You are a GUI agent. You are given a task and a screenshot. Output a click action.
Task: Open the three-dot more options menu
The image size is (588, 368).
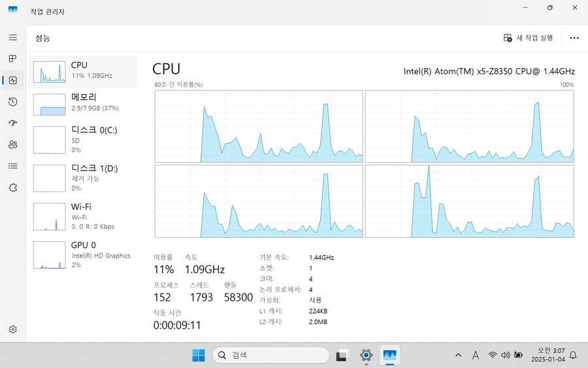(x=574, y=38)
